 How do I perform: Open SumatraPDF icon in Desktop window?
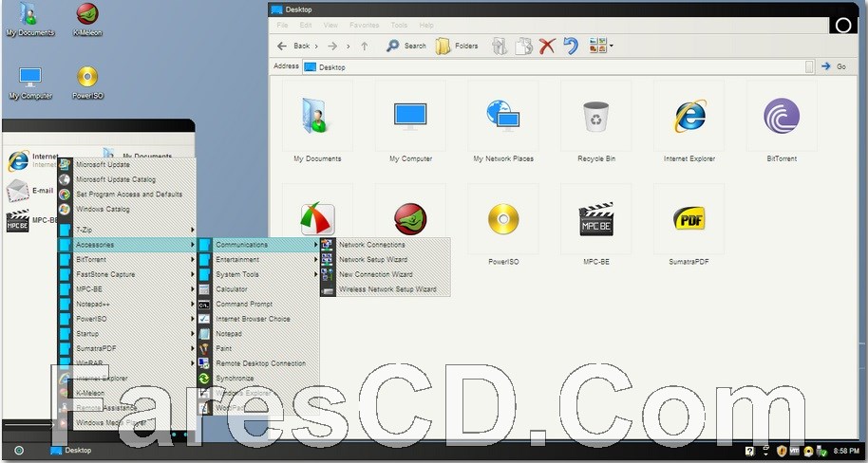click(x=689, y=219)
